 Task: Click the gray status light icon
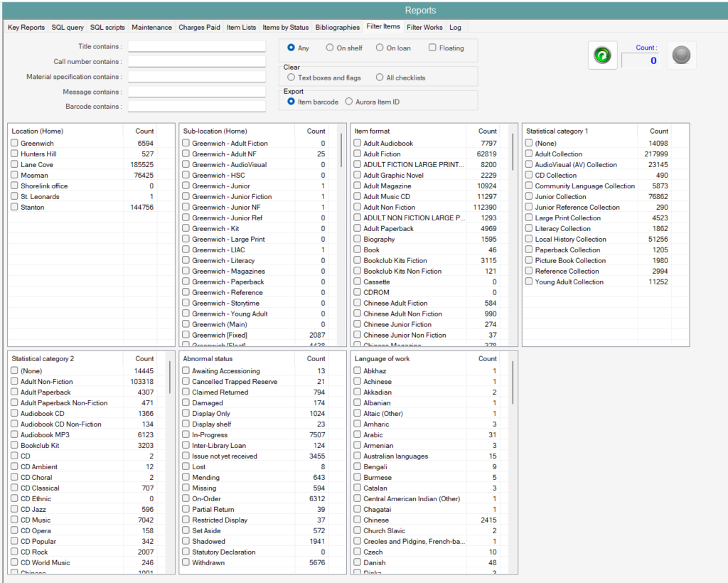coord(681,55)
